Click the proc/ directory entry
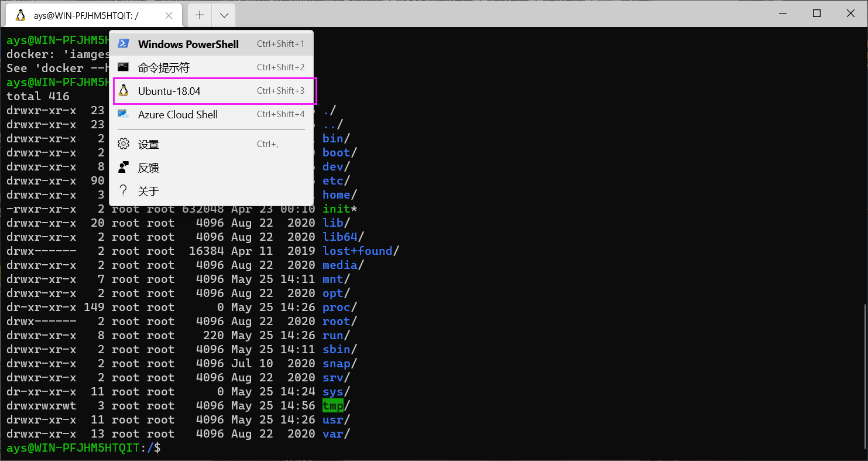The image size is (868, 461). pyautogui.click(x=340, y=307)
